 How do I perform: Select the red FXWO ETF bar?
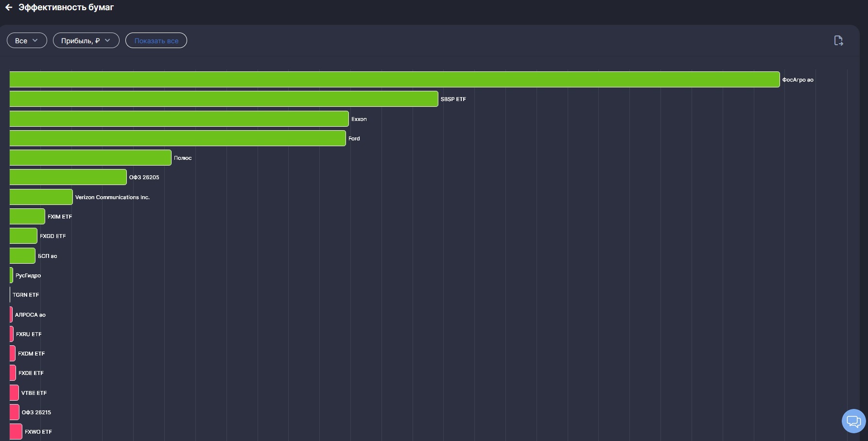click(16, 432)
